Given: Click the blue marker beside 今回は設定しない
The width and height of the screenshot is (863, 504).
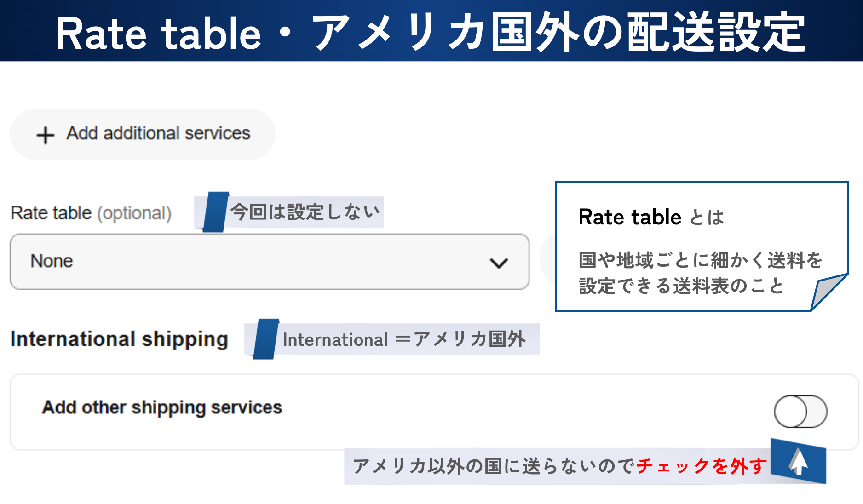Looking at the screenshot, I should coord(215,212).
